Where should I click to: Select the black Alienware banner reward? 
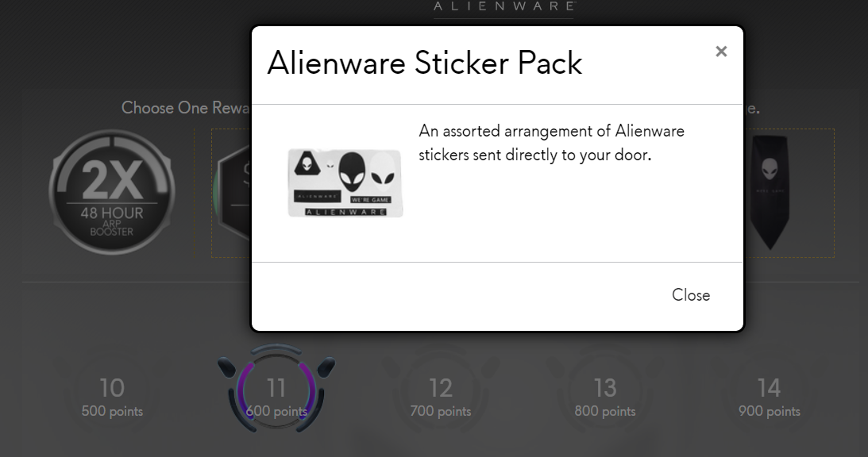pos(770,192)
